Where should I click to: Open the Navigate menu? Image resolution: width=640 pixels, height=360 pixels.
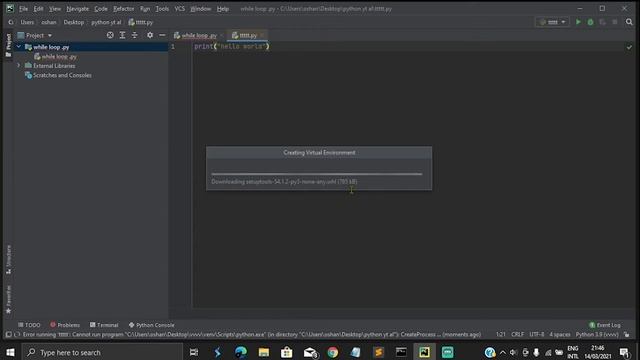[x=78, y=9]
